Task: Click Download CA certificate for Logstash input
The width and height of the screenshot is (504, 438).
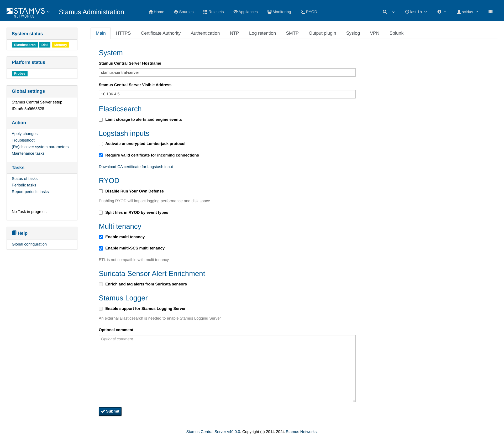Action: pyautogui.click(x=136, y=166)
